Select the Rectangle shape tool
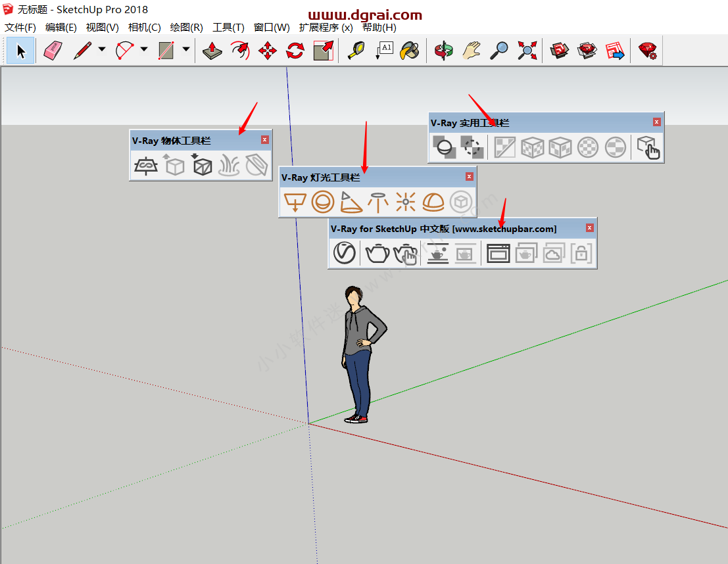This screenshot has height=564, width=728. click(166, 51)
